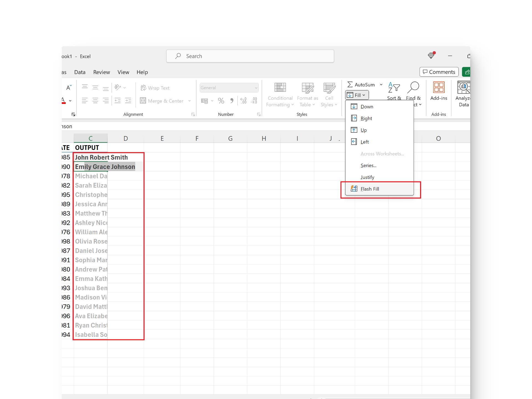Click the Comma Style icon
The image size is (532, 399).
coord(232,101)
